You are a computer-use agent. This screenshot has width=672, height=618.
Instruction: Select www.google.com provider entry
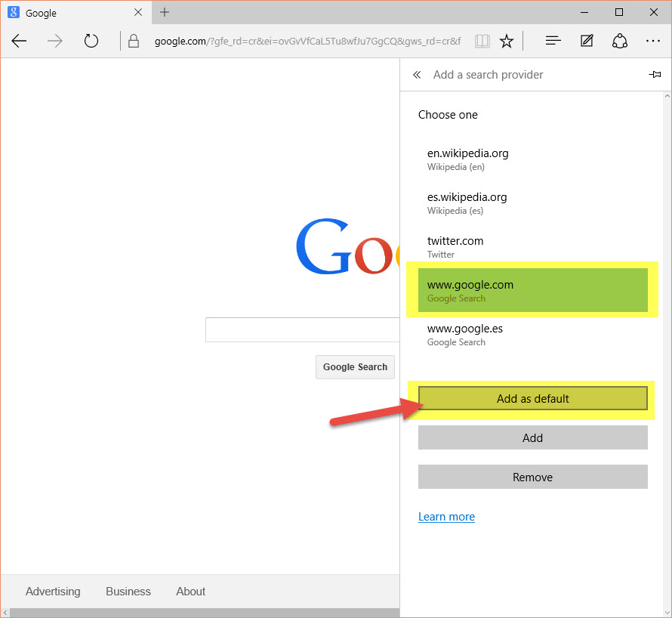533,290
